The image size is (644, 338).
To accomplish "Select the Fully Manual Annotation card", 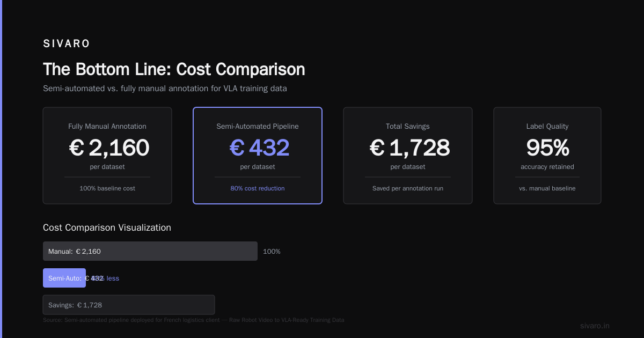I will 107,156.
